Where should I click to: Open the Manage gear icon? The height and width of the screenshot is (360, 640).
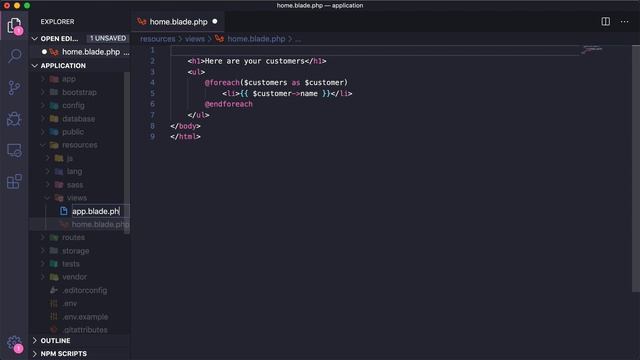click(14, 343)
